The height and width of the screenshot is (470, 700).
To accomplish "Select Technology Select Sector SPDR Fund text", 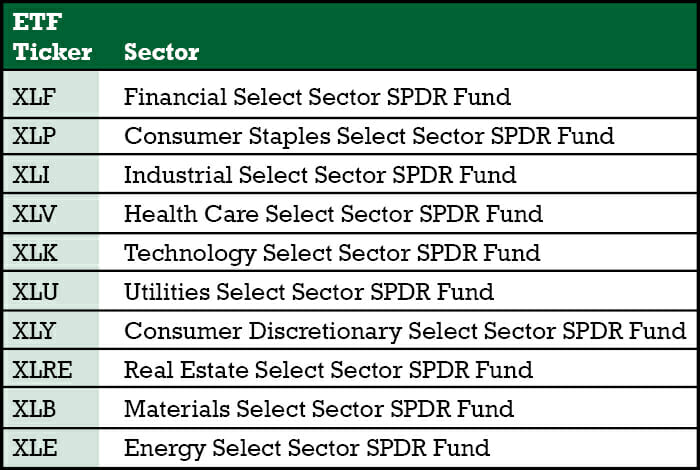I will point(331,253).
